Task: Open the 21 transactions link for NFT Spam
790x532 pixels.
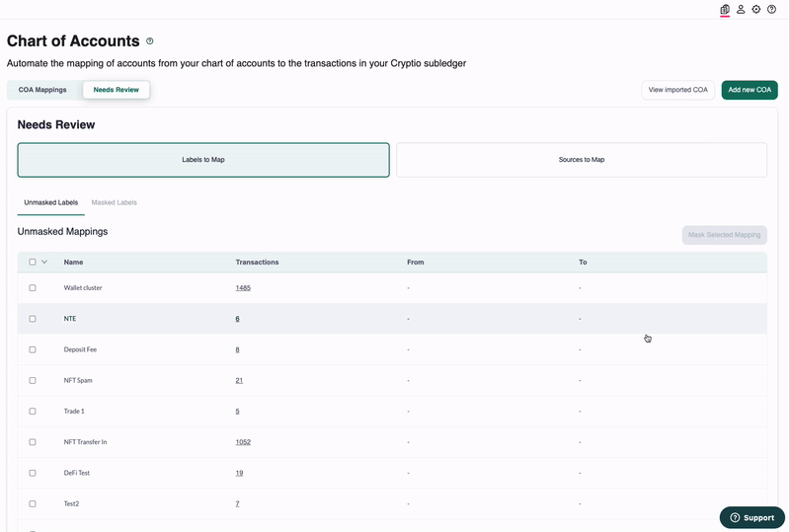Action: coord(239,380)
